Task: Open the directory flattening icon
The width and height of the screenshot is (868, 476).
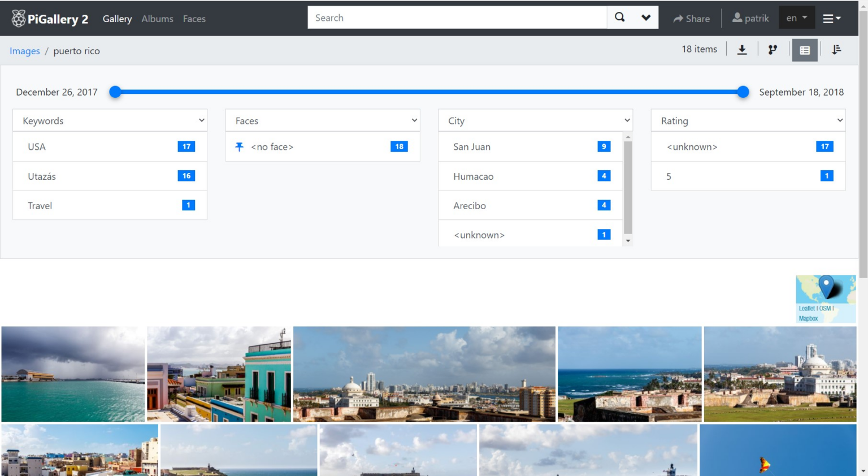Action: click(772, 49)
